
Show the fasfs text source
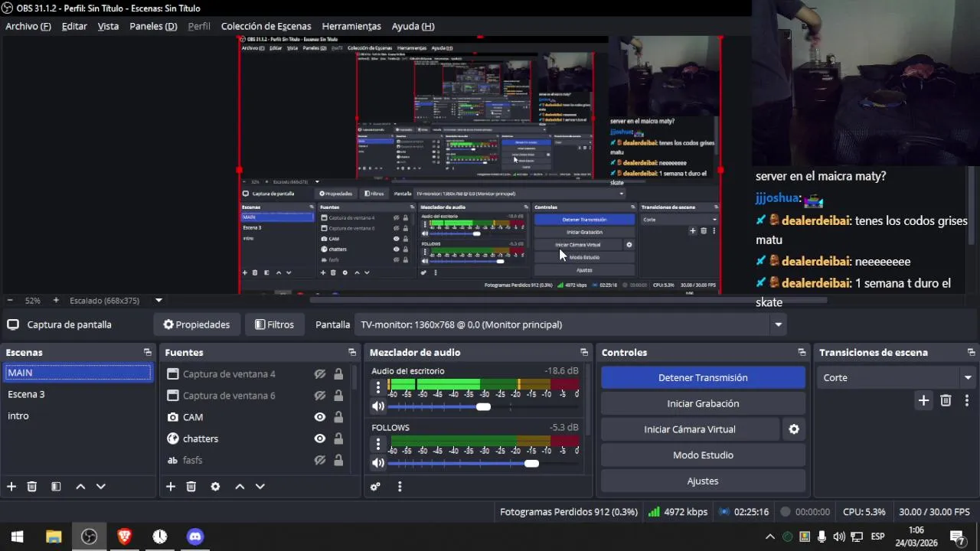coord(320,460)
